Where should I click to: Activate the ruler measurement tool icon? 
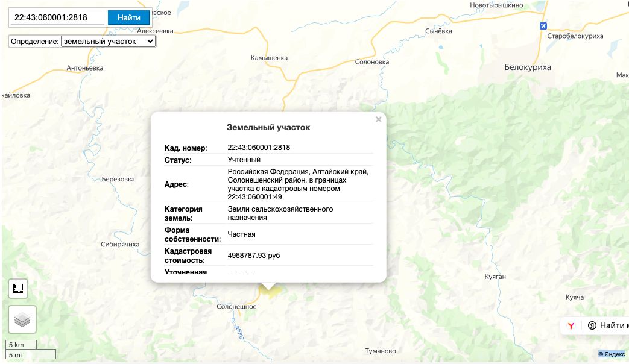18,289
